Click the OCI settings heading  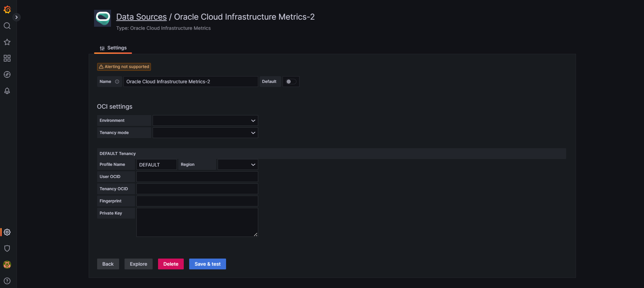pos(115,107)
